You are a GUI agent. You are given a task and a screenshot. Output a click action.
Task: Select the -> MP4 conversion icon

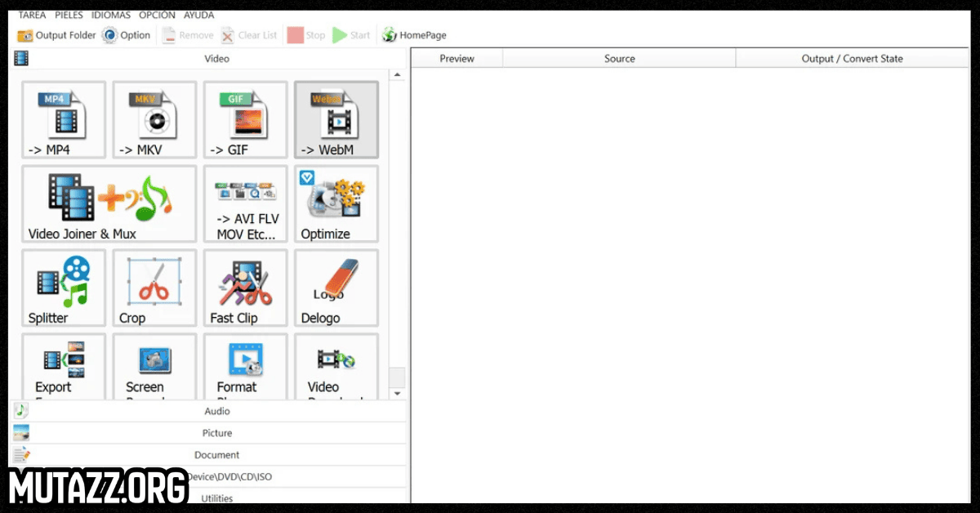pos(64,119)
